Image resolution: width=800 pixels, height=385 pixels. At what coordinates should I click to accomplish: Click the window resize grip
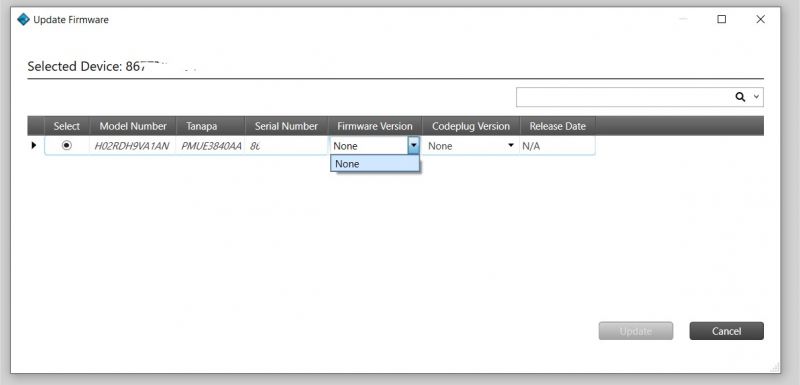775,366
